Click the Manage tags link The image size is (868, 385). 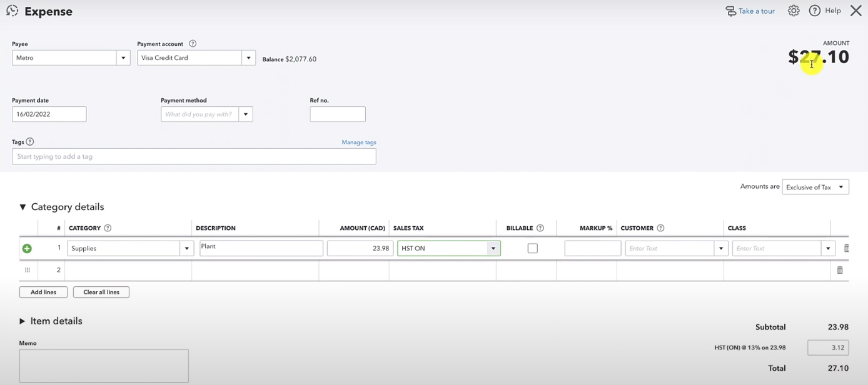[359, 142]
